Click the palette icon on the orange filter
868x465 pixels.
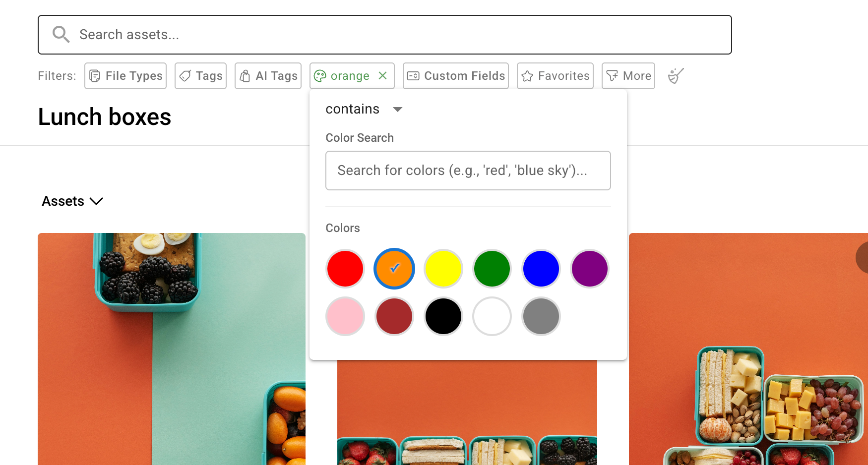pos(320,75)
